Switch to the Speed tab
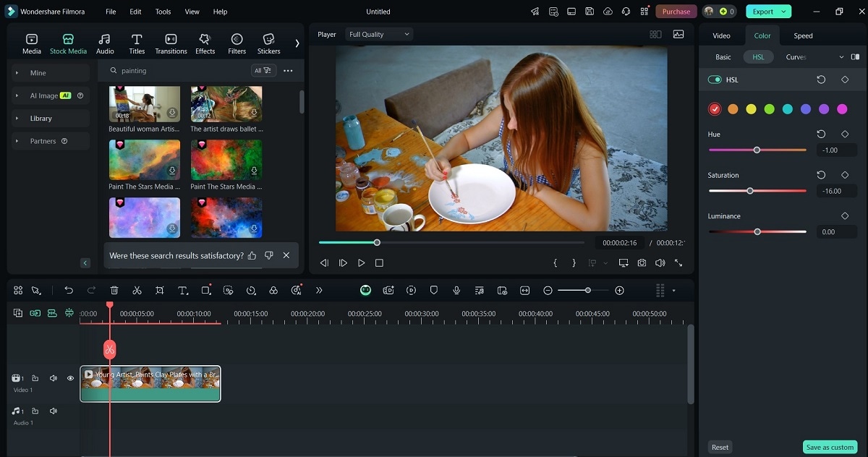 click(803, 35)
